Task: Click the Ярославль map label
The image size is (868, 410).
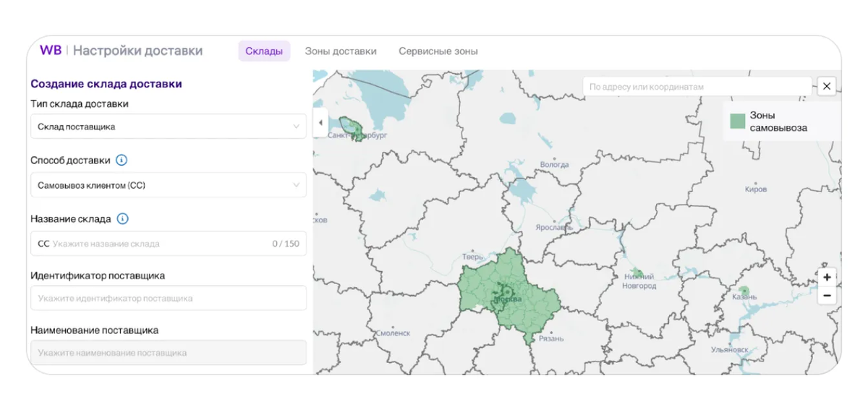Action: (x=555, y=227)
